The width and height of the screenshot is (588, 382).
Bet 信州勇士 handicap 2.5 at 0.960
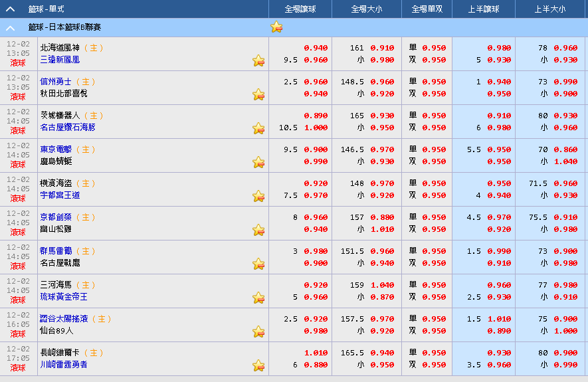[316, 82]
